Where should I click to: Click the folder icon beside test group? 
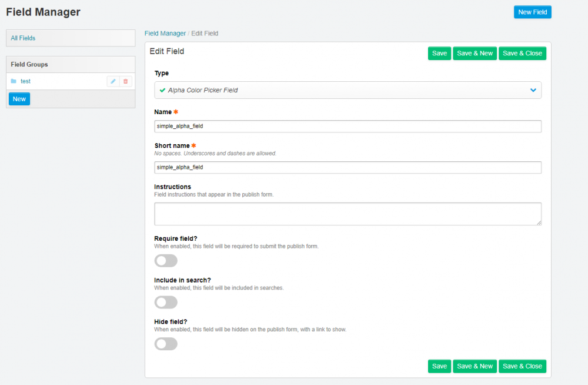(14, 81)
